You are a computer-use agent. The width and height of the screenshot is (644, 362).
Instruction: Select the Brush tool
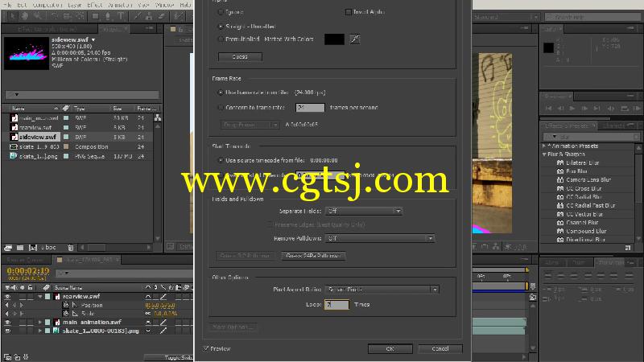click(137, 16)
